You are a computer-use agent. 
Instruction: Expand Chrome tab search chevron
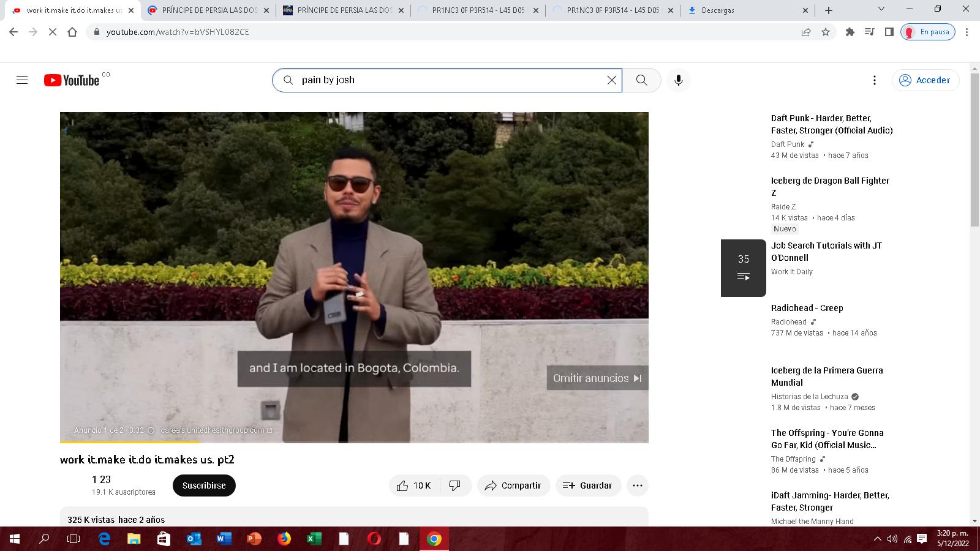881,9
